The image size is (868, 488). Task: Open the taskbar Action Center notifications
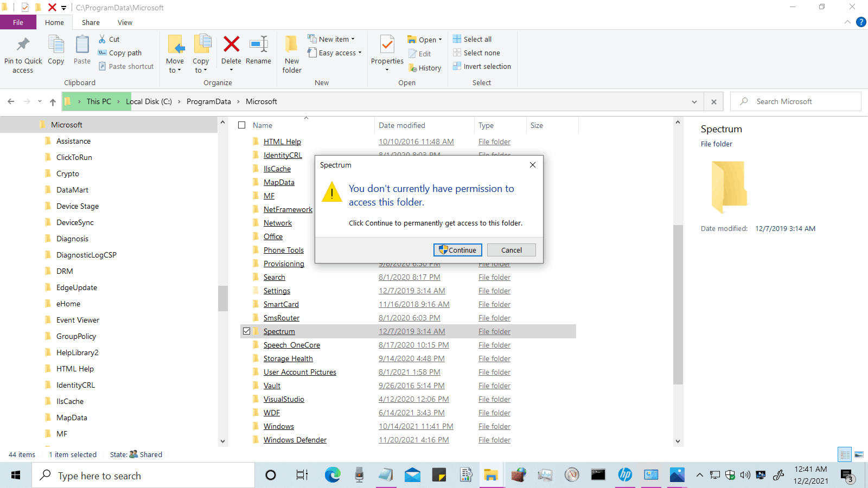coord(848,476)
